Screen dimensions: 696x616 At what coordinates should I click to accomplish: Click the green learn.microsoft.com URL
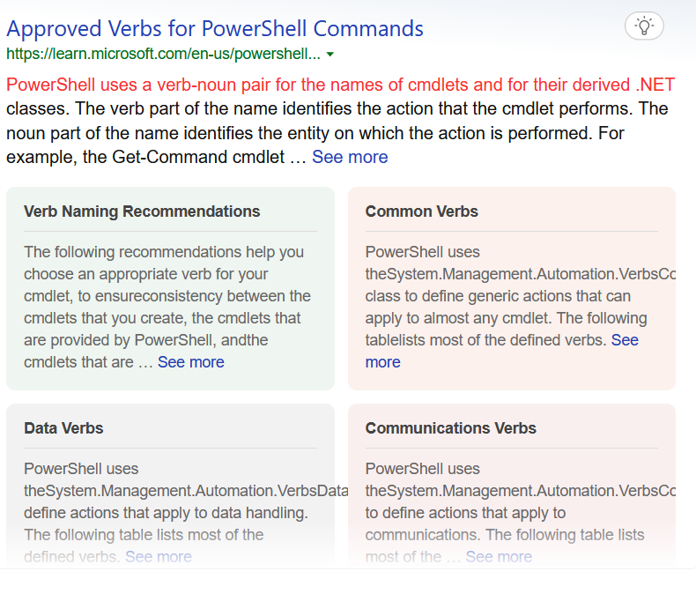point(163,54)
